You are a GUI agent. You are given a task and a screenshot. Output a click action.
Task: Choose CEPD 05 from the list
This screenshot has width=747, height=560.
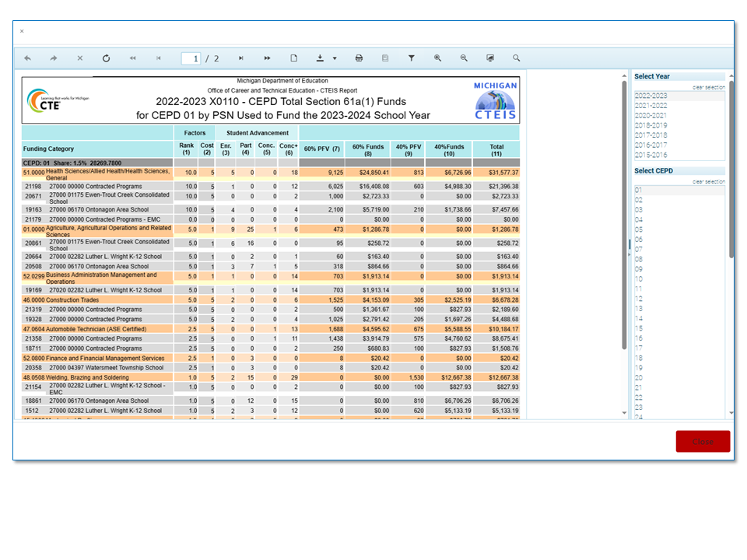coord(639,229)
